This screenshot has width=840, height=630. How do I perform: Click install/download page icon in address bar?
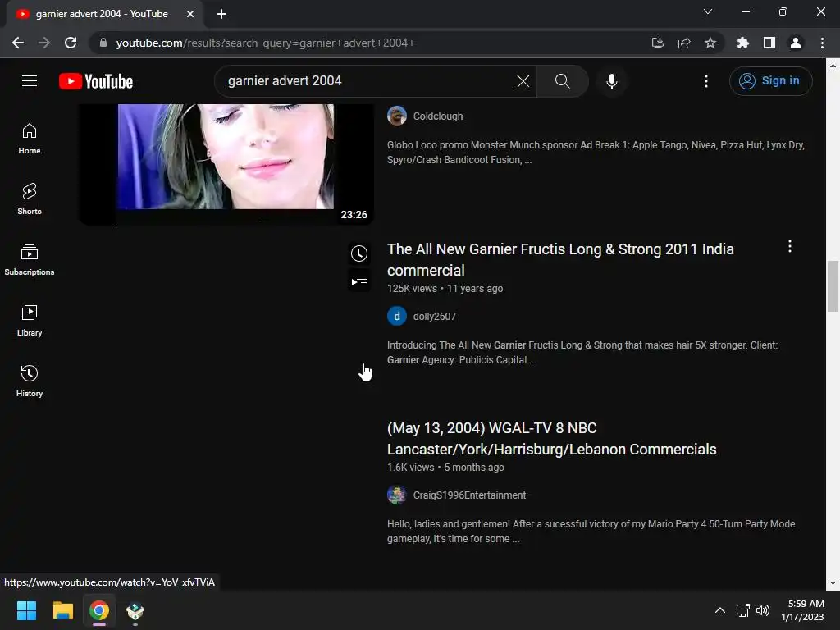pyautogui.click(x=657, y=43)
